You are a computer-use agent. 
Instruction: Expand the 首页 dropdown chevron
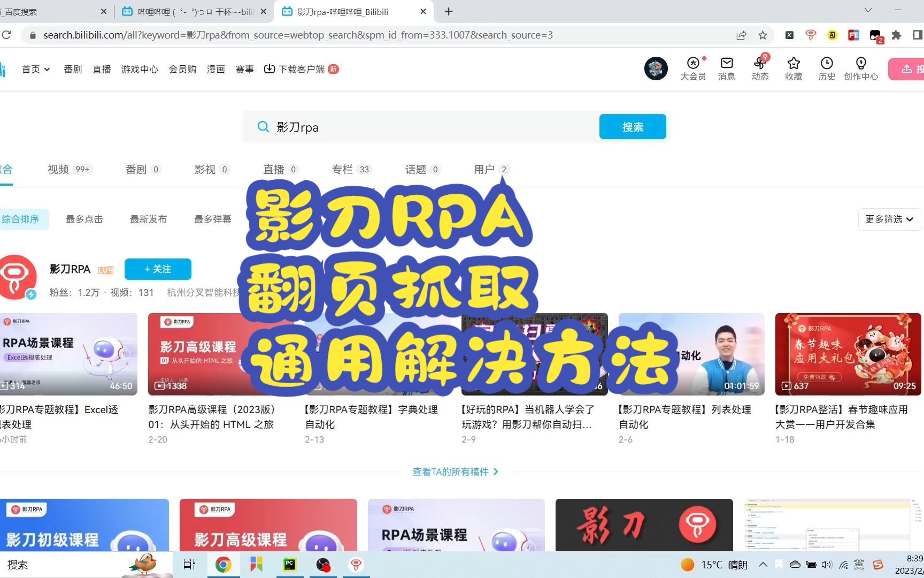tap(47, 69)
